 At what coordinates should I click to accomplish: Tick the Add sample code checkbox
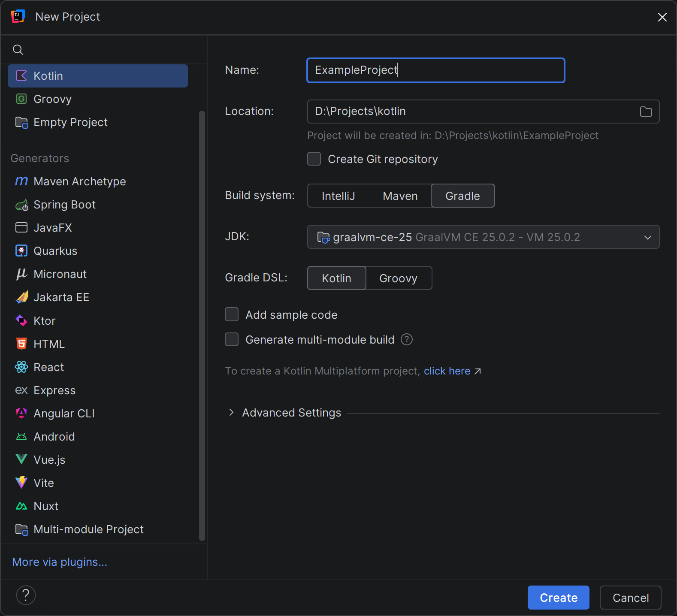click(x=232, y=314)
